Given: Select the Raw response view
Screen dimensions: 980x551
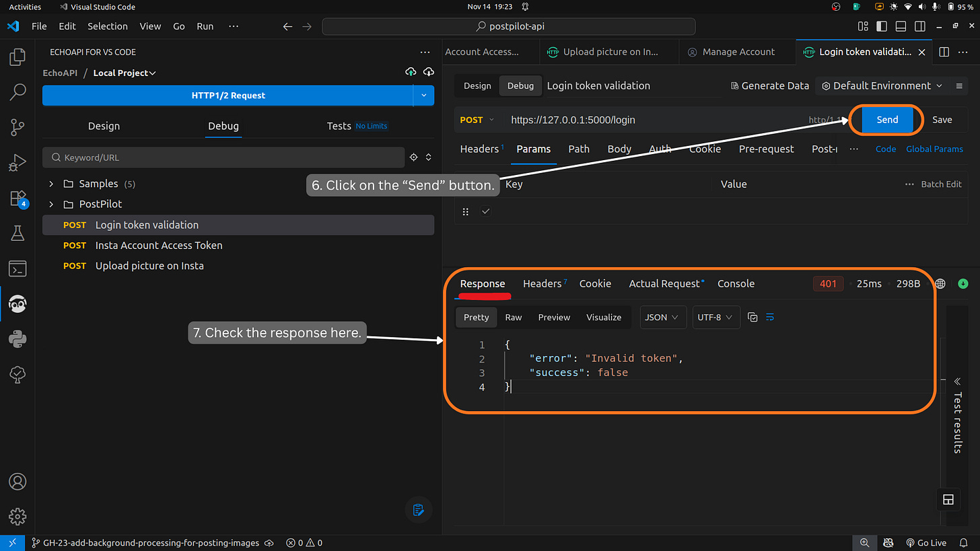Looking at the screenshot, I should click(514, 317).
